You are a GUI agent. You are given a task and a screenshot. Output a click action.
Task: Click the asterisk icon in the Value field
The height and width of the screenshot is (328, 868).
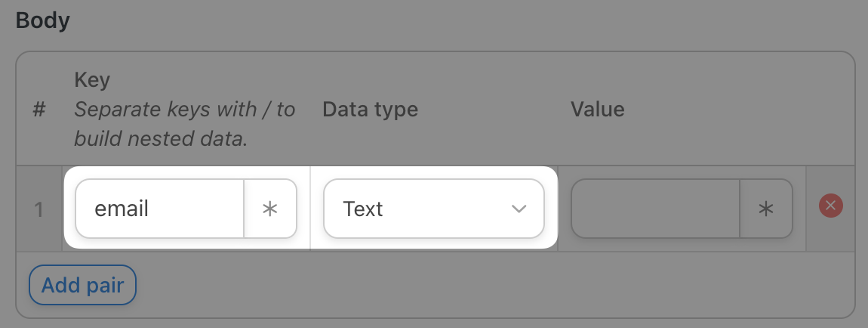tap(766, 209)
